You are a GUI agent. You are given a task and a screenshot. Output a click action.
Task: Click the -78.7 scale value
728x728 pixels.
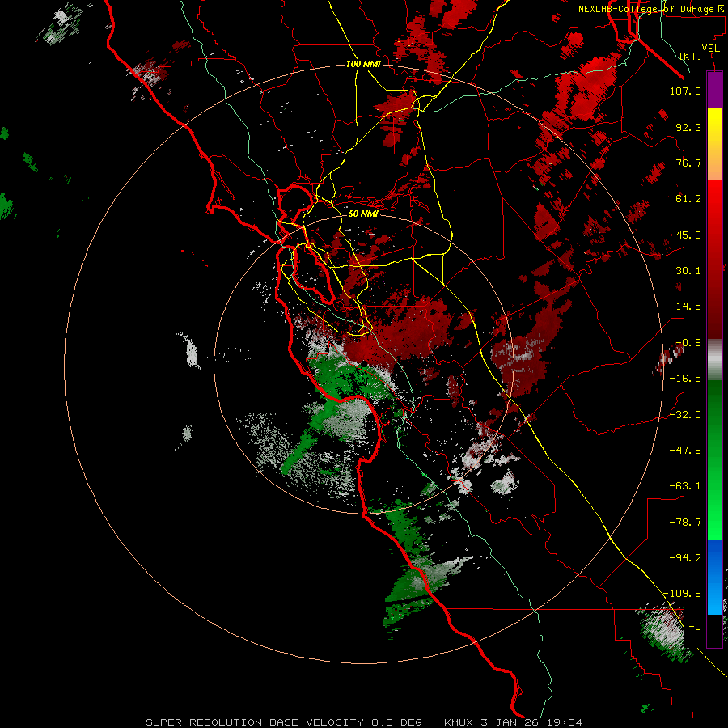click(x=685, y=523)
